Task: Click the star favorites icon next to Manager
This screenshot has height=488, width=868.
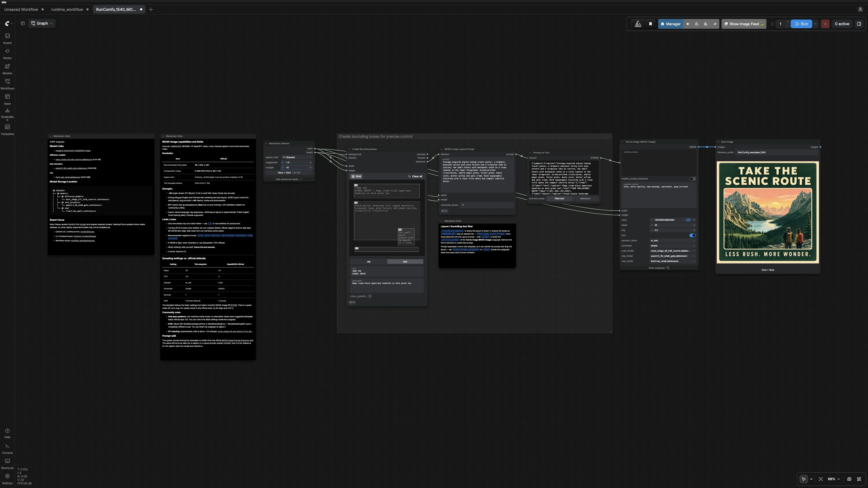Action: coord(687,24)
